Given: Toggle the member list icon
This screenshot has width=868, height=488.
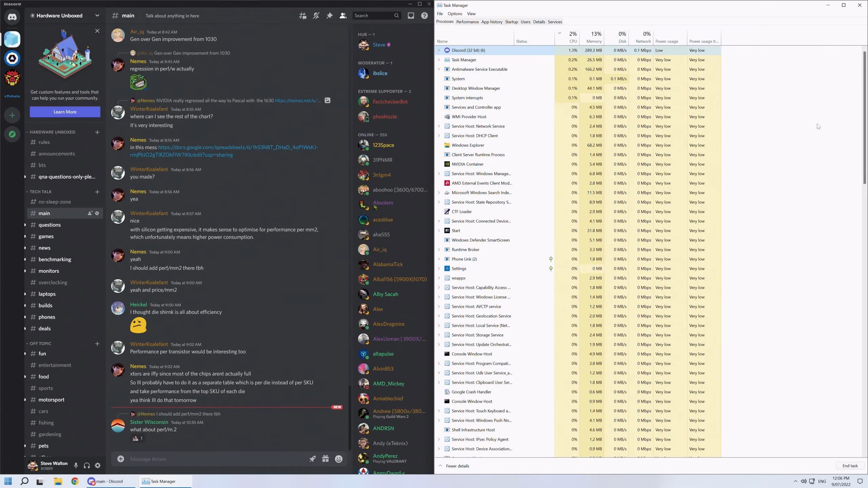Looking at the screenshot, I should (x=343, y=16).
